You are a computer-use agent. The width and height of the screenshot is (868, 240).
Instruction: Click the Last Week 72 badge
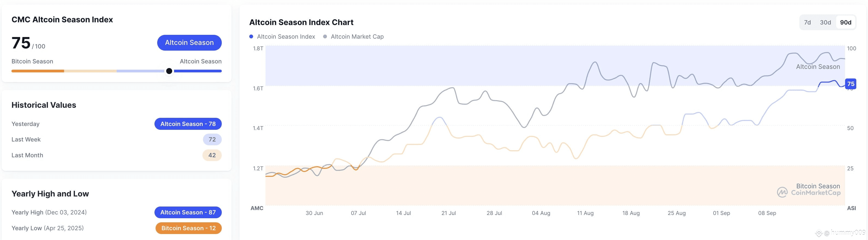pyautogui.click(x=212, y=139)
